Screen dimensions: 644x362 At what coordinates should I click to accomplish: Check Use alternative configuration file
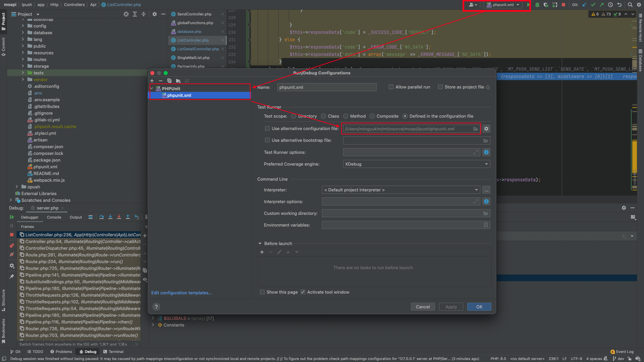(x=267, y=129)
